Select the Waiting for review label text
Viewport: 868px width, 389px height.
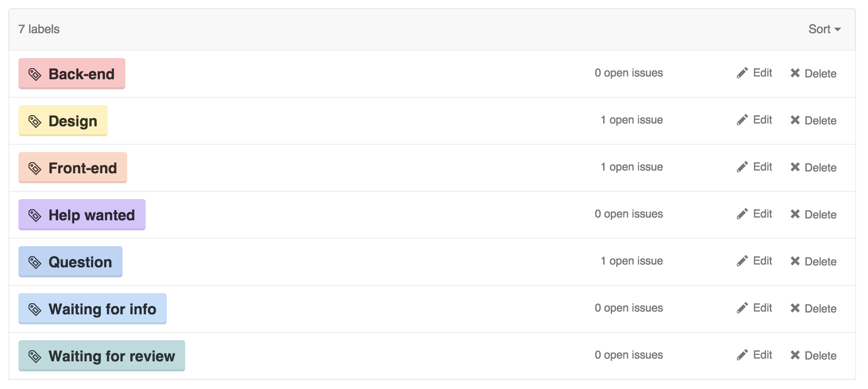[x=111, y=356]
